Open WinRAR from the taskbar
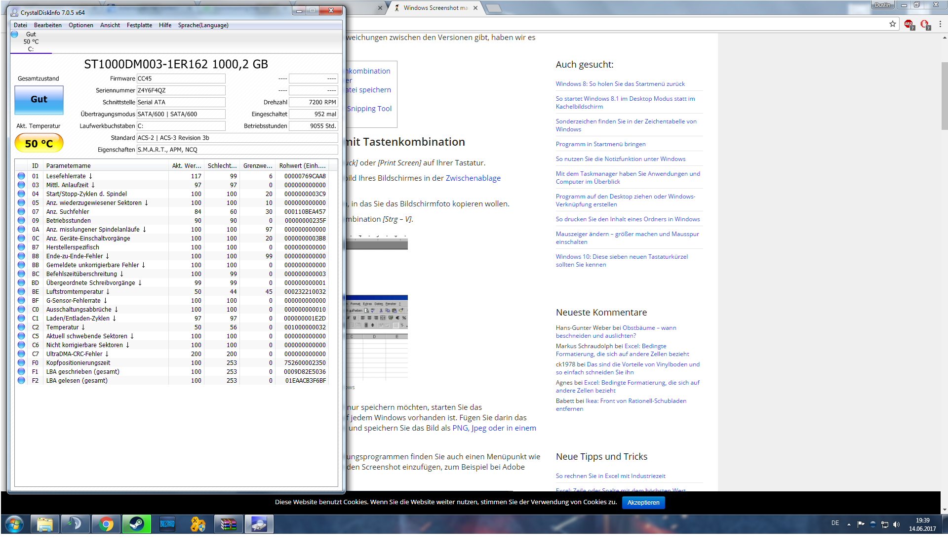Screen dimensions: 948x560 [228, 524]
